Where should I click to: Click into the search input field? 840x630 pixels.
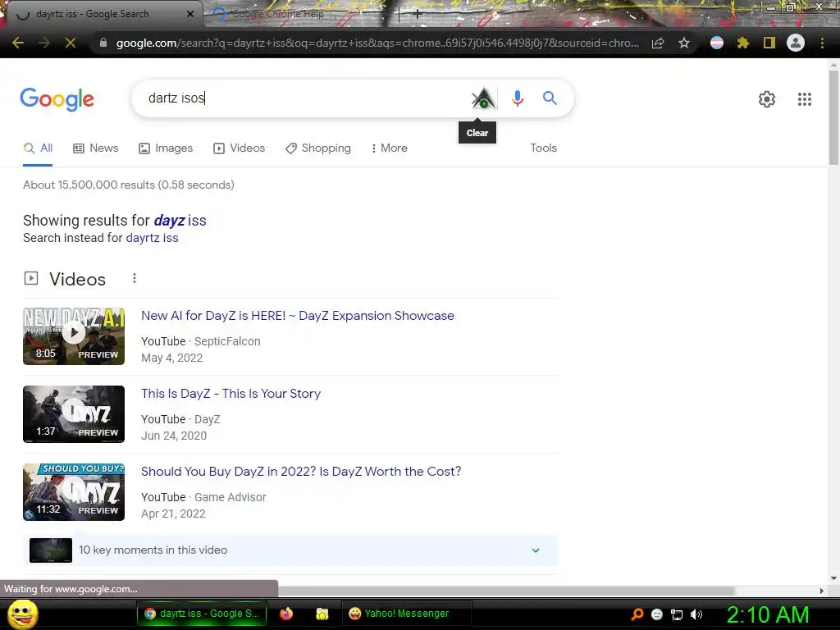(305, 98)
